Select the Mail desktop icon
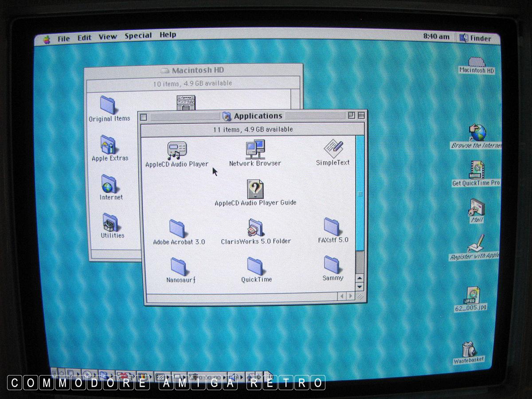The width and height of the screenshot is (532, 399). coord(477,207)
